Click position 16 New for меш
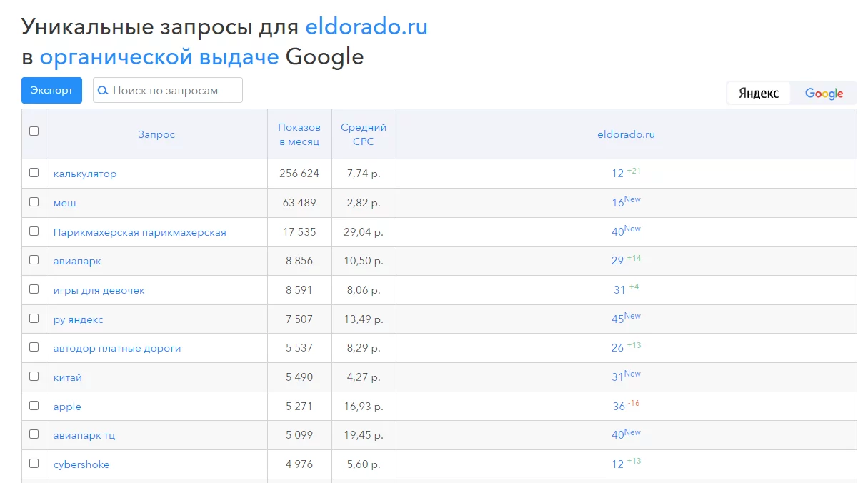868x483 pixels. click(x=626, y=202)
